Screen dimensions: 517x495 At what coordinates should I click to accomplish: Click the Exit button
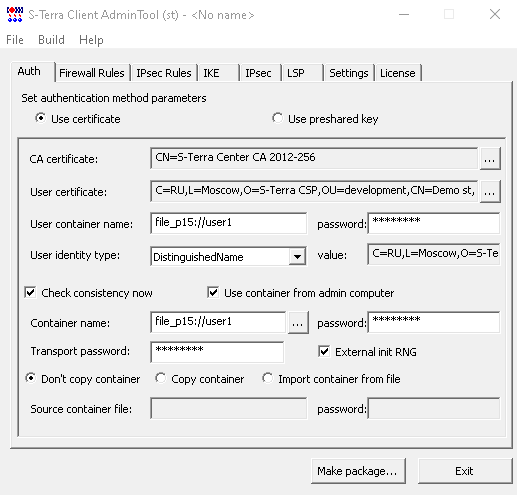(x=464, y=471)
